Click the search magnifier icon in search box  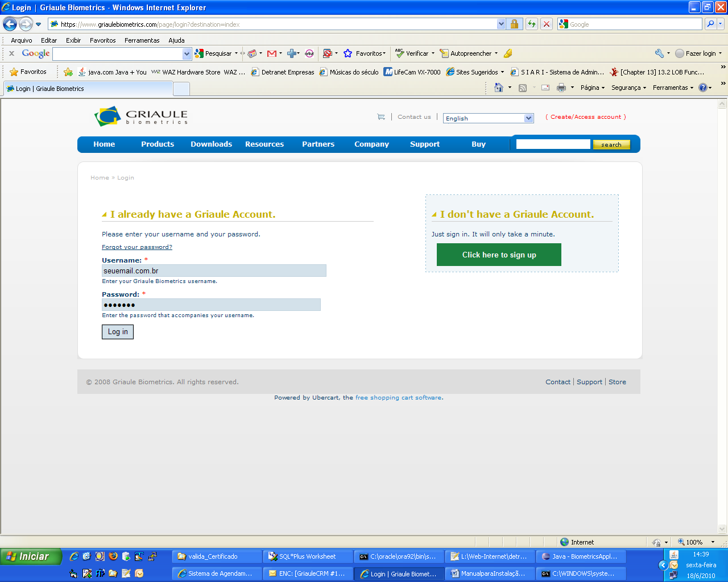coord(710,24)
